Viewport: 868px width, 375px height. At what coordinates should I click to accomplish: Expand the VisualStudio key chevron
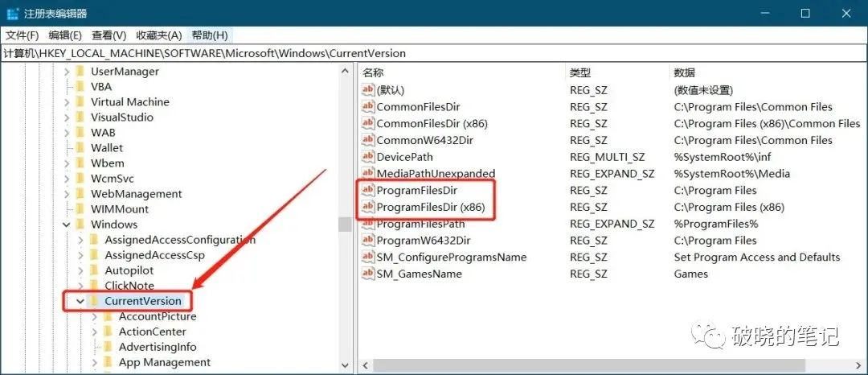coord(67,117)
